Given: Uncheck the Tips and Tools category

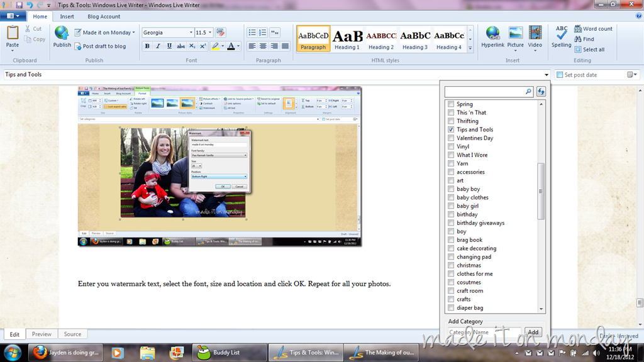Looking at the screenshot, I should click(451, 129).
